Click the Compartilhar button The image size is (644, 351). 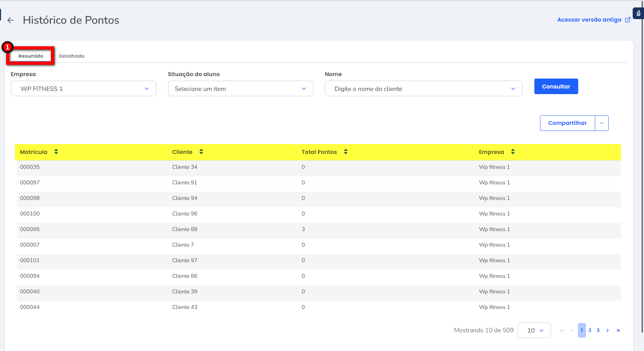tap(567, 123)
